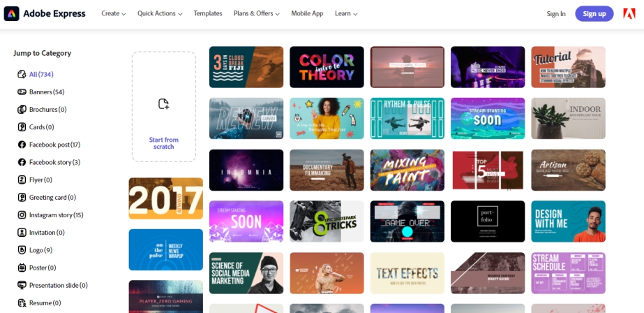This screenshot has height=313, width=644.
Task: Open the Tutorial template thumbnail
Action: pos(569,67)
